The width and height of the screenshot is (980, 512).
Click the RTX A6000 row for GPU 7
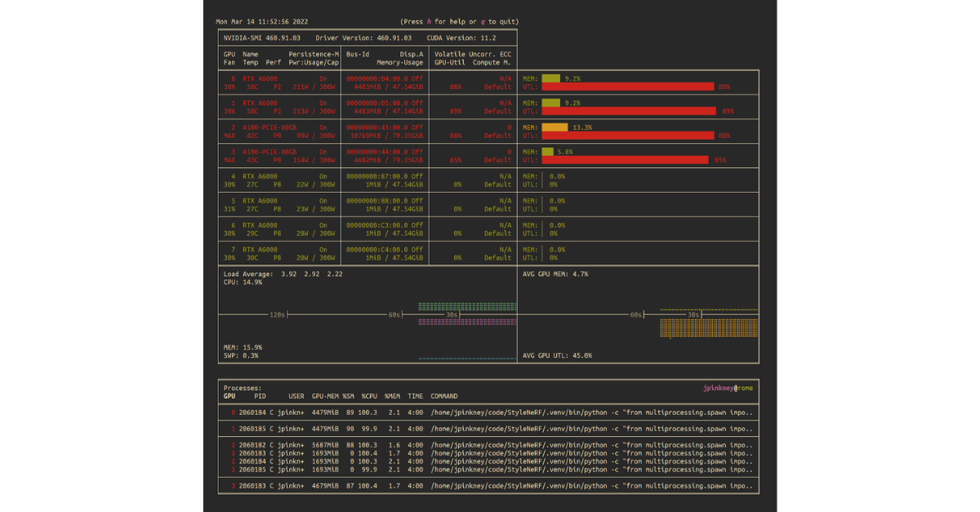pos(260,250)
